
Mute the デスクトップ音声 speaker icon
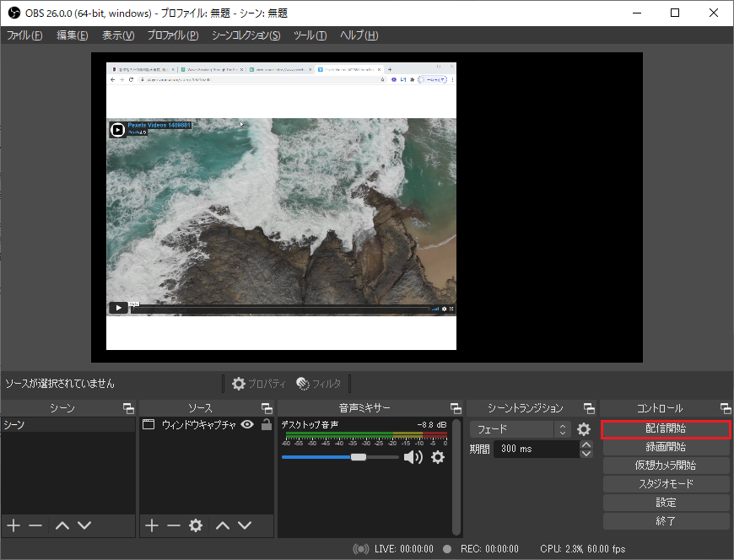(413, 457)
